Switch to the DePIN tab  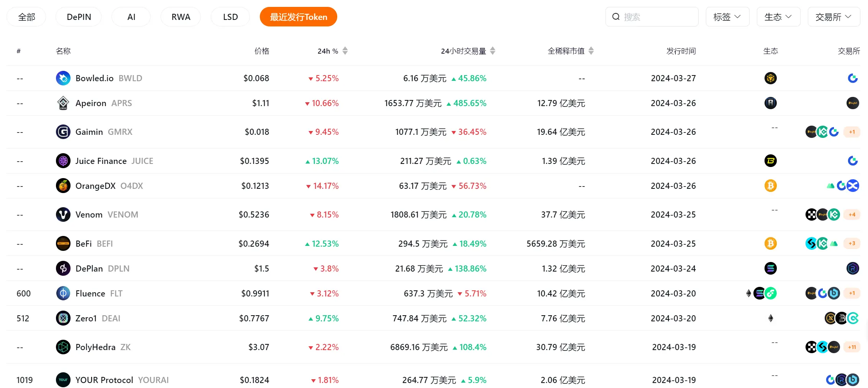click(79, 17)
